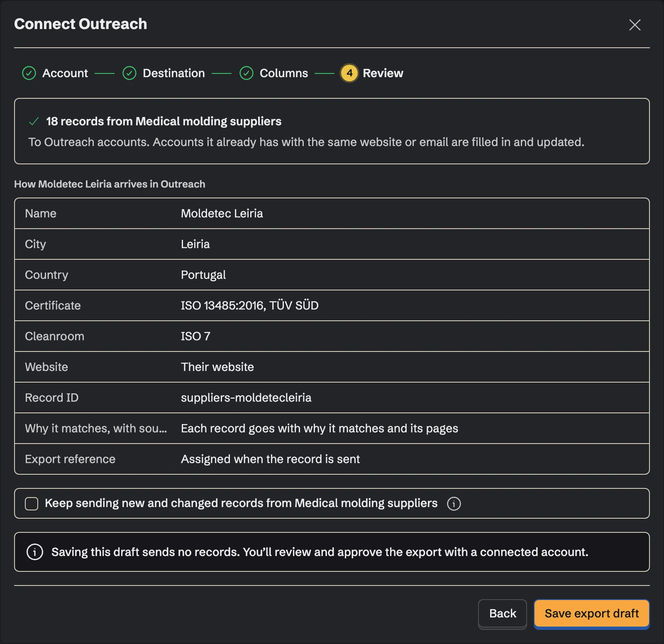Viewport: 664px width, 644px height.
Task: Go to the Columns step
Action: (284, 73)
